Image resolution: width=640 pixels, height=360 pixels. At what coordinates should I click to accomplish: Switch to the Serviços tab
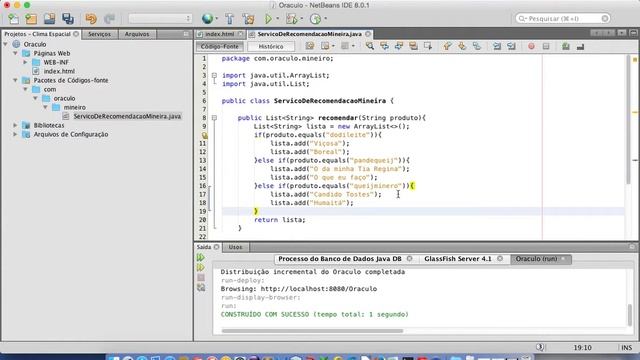[x=99, y=34]
